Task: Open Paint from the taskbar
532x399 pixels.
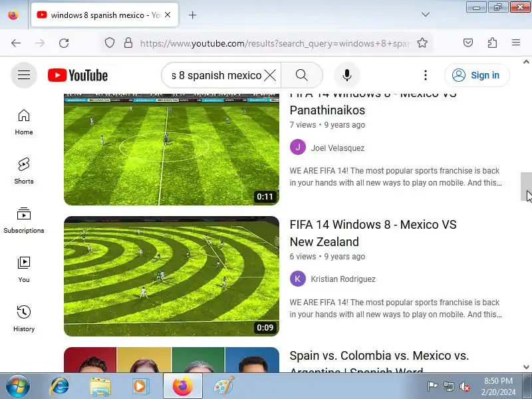Action: click(223, 386)
